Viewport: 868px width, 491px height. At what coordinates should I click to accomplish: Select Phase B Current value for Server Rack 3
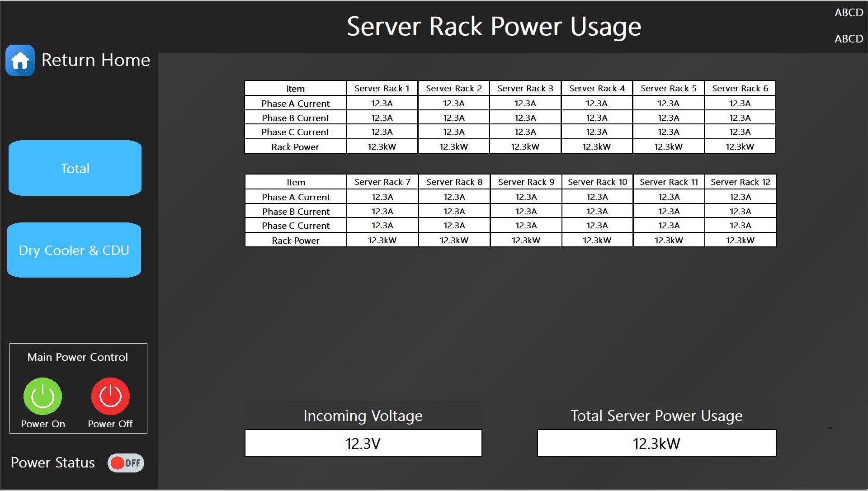pyautogui.click(x=525, y=118)
